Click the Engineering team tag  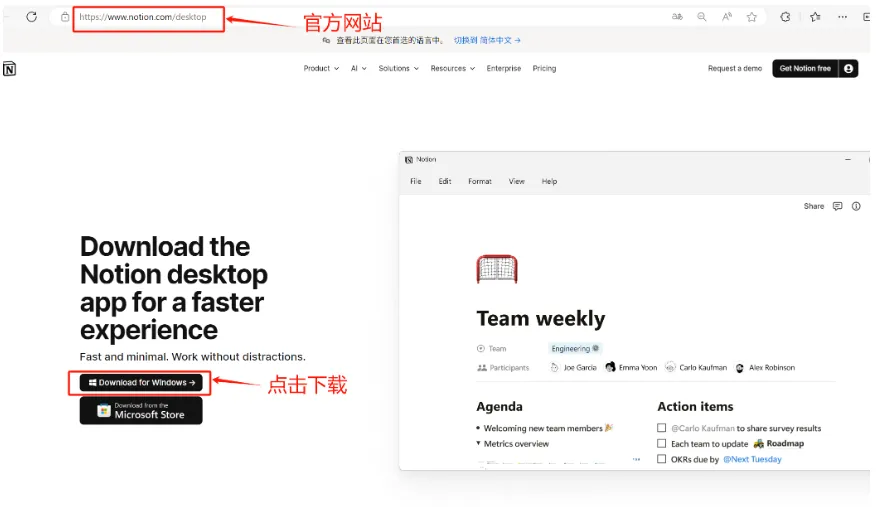coord(574,348)
